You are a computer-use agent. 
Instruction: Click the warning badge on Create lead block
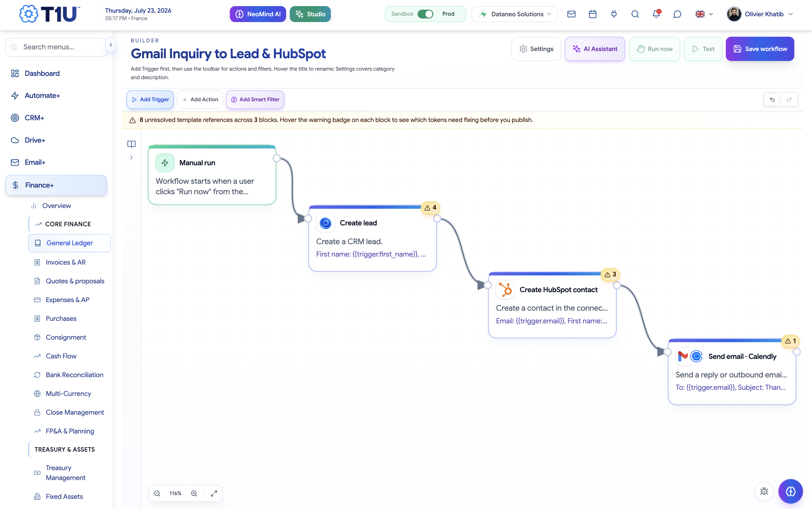click(431, 208)
